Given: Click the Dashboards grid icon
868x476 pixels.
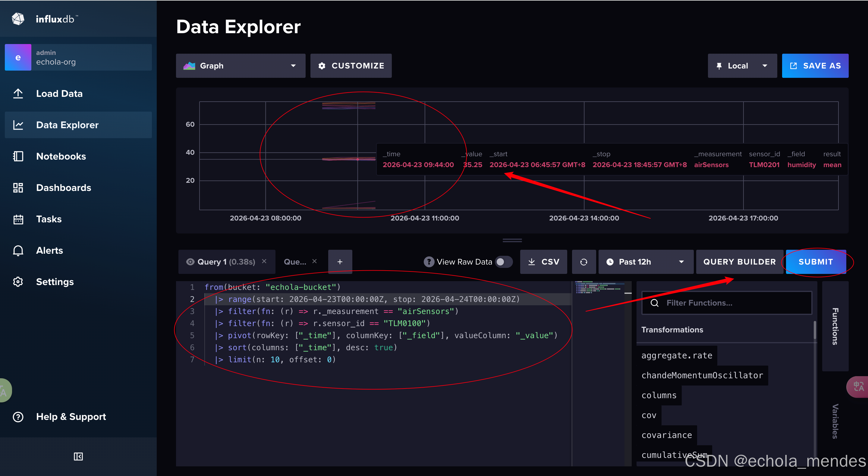Looking at the screenshot, I should [x=18, y=188].
